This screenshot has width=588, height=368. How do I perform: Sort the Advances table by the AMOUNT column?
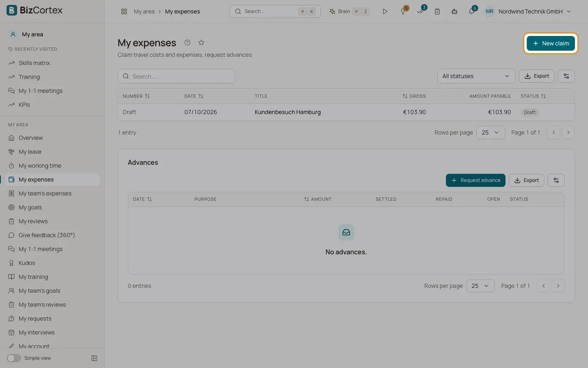click(318, 199)
